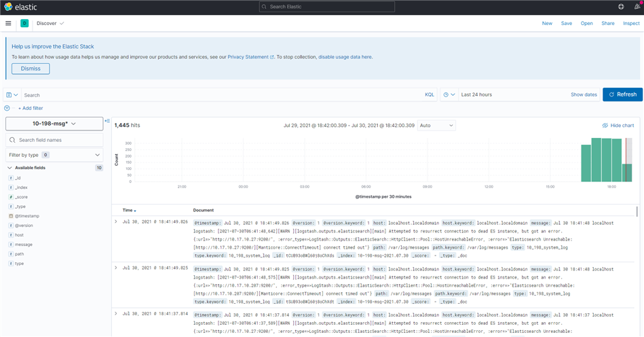Click the _type field type icon
Image resolution: width=644 pixels, height=337 pixels.
[x=11, y=207]
